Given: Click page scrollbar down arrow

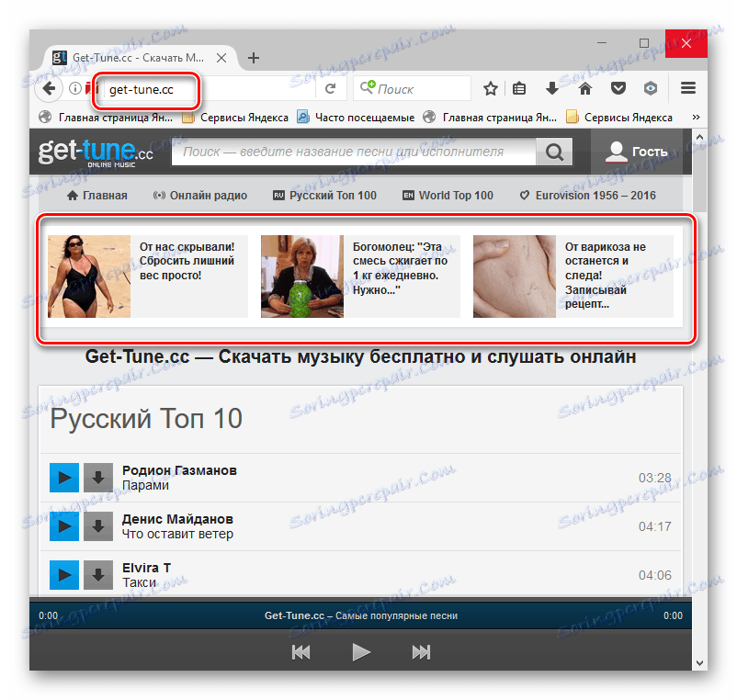Looking at the screenshot, I should coord(699,663).
